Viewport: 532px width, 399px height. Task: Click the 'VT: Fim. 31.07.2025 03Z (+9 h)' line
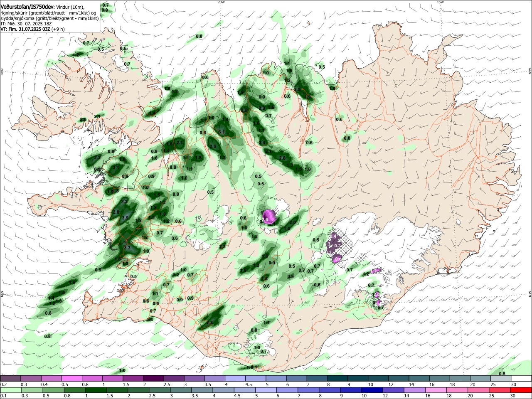(32, 30)
